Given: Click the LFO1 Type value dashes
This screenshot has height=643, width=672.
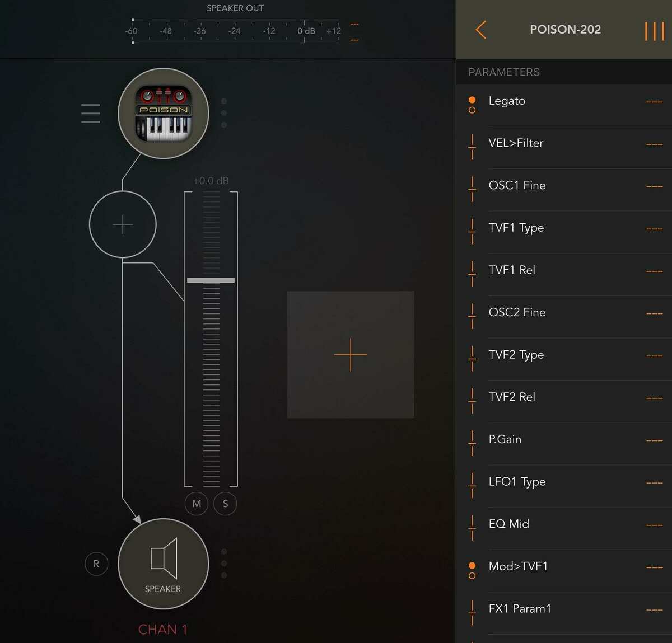Looking at the screenshot, I should click(x=654, y=482).
